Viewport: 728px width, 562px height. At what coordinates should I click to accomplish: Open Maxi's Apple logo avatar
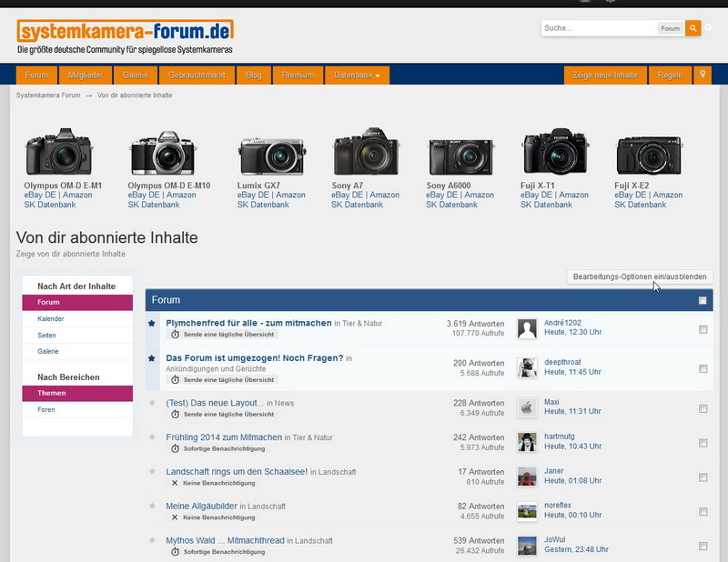click(527, 406)
